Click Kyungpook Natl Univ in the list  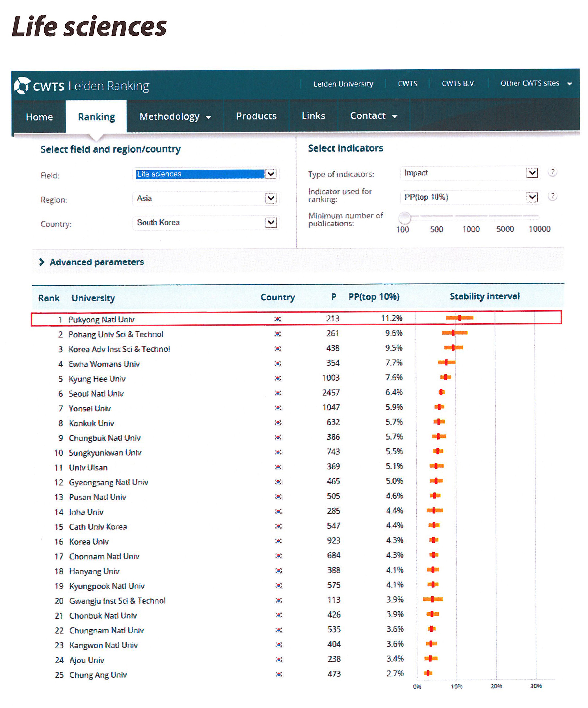pos(107,586)
